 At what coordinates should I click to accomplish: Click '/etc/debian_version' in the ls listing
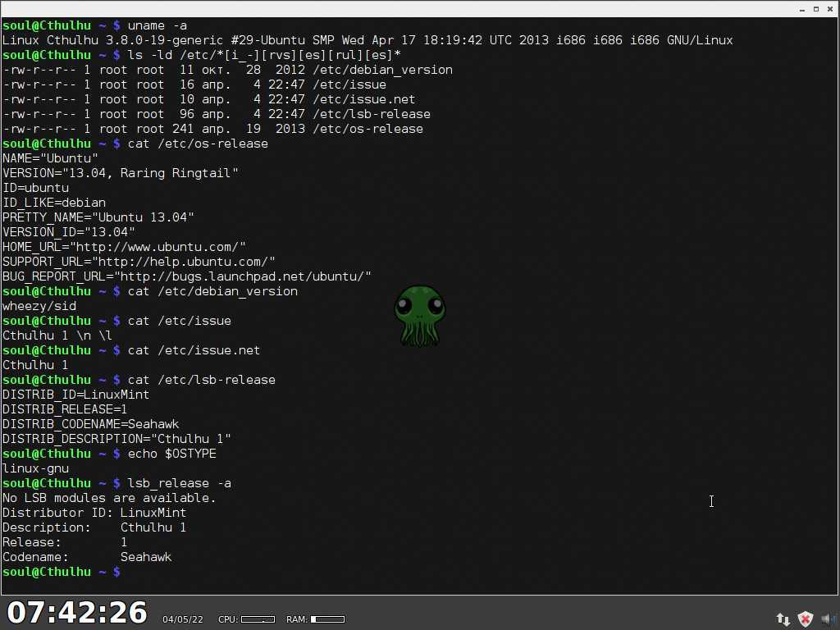(x=382, y=71)
